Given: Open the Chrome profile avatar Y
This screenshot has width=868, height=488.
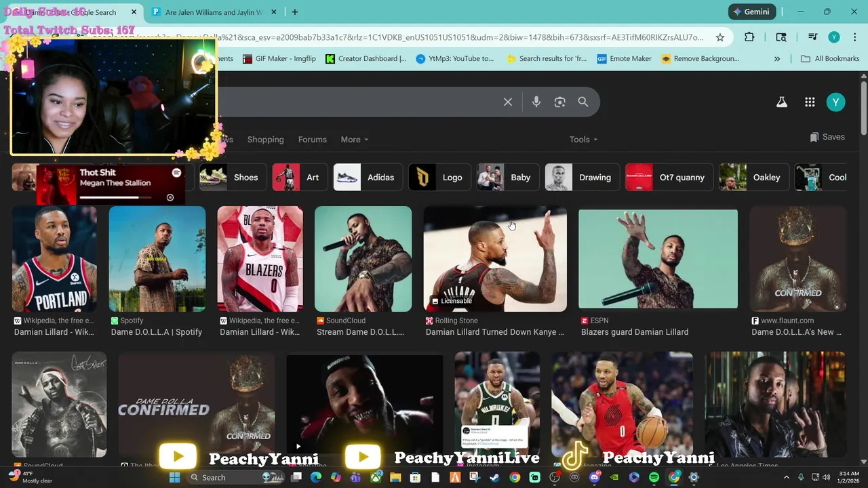Looking at the screenshot, I should point(834,37).
